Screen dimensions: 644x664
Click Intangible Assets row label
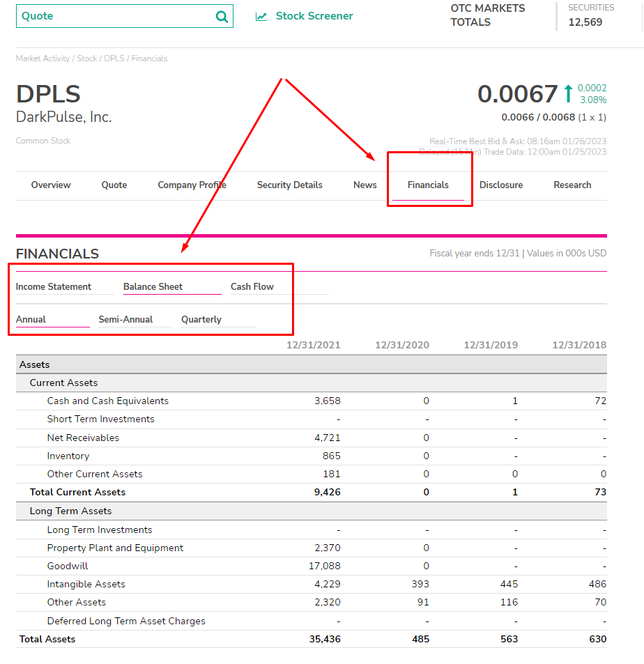coord(86,585)
